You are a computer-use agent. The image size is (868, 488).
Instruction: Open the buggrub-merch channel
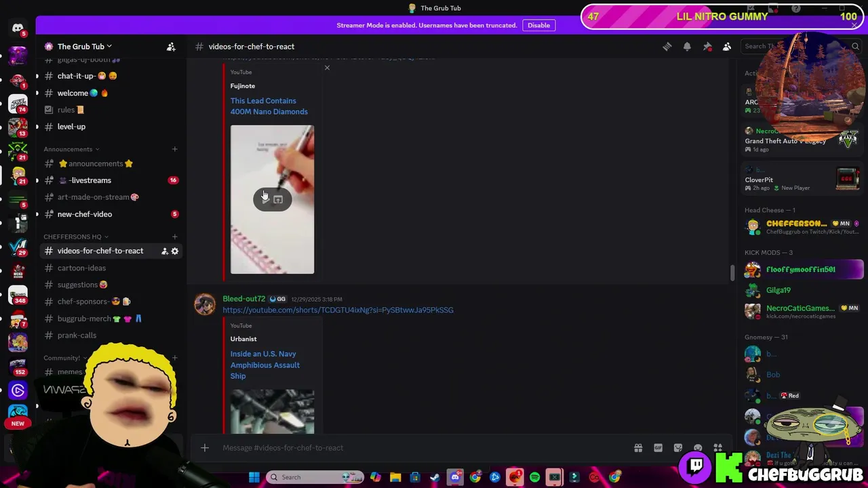[108, 319]
